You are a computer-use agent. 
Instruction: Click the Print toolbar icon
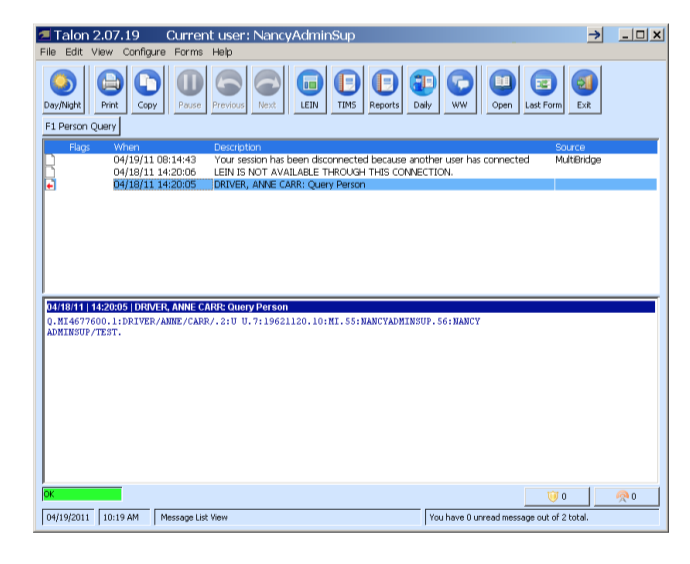coord(110,90)
